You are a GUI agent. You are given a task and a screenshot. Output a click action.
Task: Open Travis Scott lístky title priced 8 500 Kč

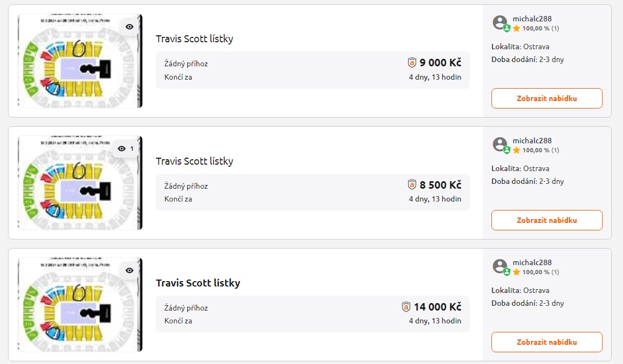tap(194, 161)
